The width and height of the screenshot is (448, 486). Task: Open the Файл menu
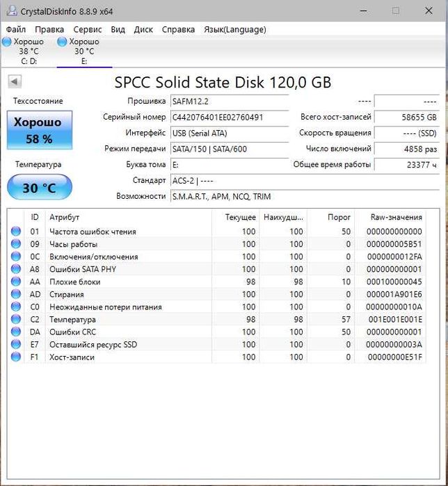coord(16,29)
